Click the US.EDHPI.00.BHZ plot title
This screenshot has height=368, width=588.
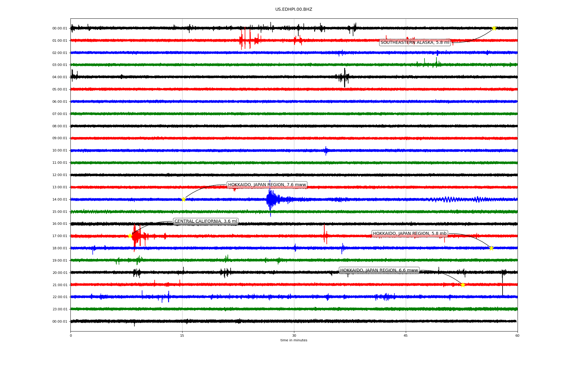click(293, 10)
